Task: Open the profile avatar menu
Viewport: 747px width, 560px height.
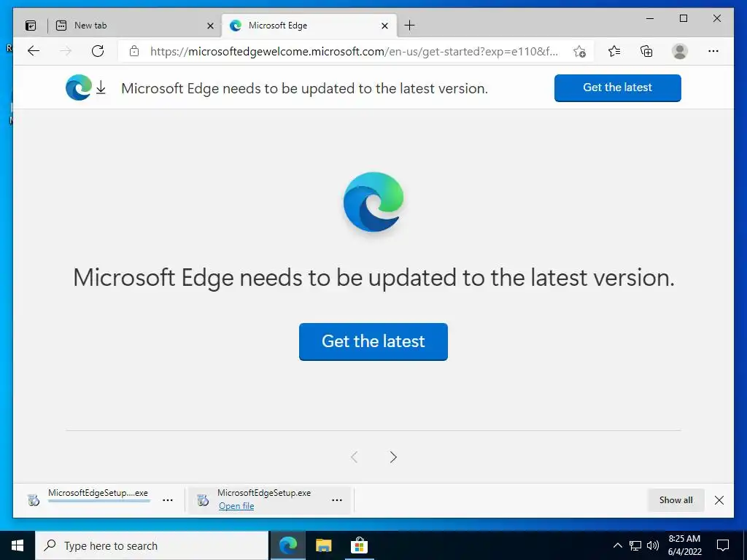Action: [680, 51]
